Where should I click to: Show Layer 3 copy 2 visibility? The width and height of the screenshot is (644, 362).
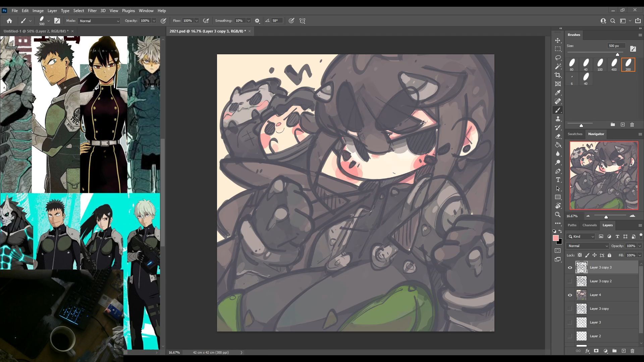pos(570,281)
